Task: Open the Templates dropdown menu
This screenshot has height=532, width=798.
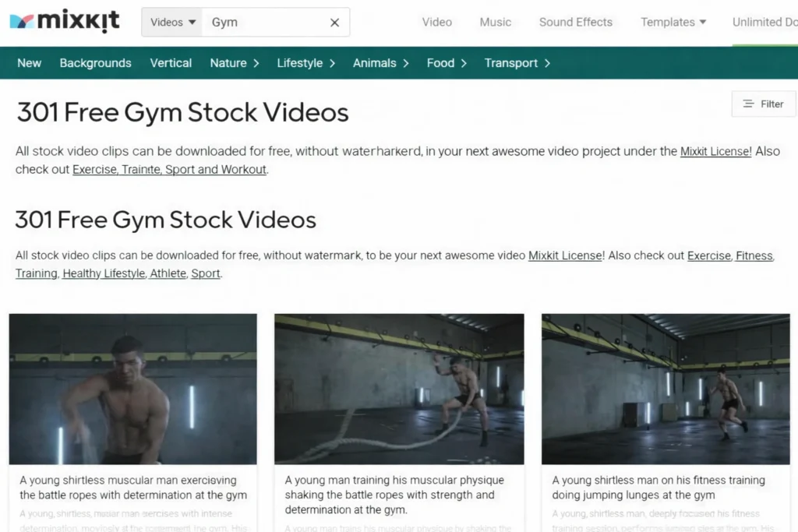Action: tap(673, 23)
